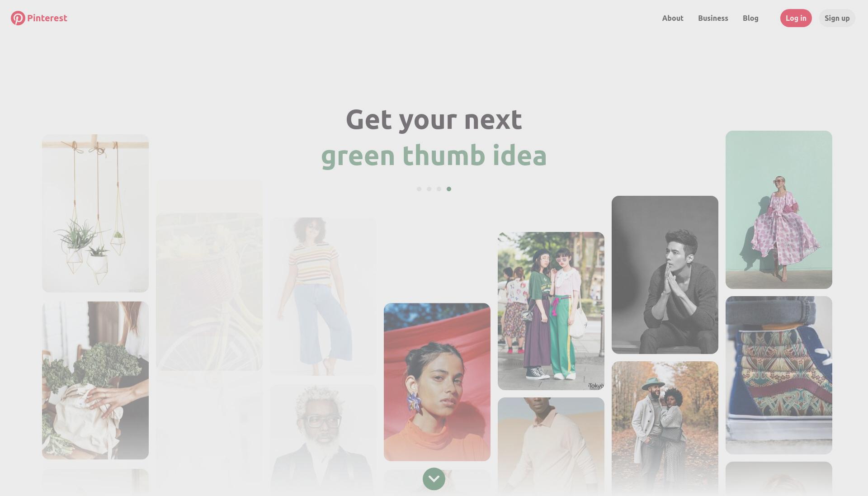868x496 pixels.
Task: Select the third carousel dot indicator
Action: pyautogui.click(x=439, y=189)
